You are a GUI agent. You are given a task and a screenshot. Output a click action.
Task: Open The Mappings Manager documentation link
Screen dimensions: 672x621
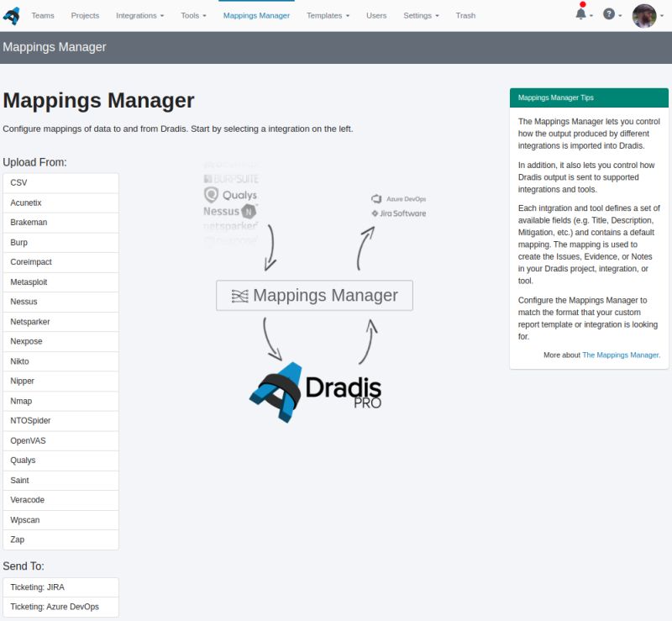(621, 355)
